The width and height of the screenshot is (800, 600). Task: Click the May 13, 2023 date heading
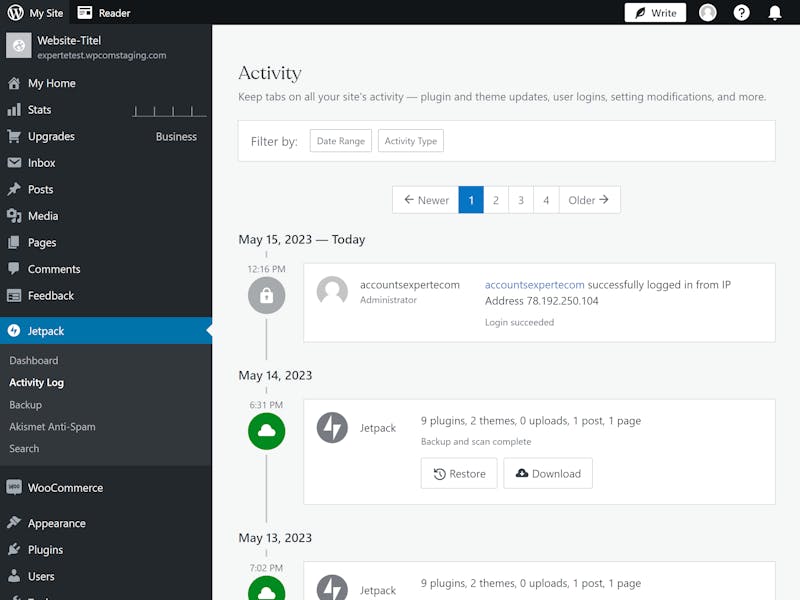(x=275, y=538)
